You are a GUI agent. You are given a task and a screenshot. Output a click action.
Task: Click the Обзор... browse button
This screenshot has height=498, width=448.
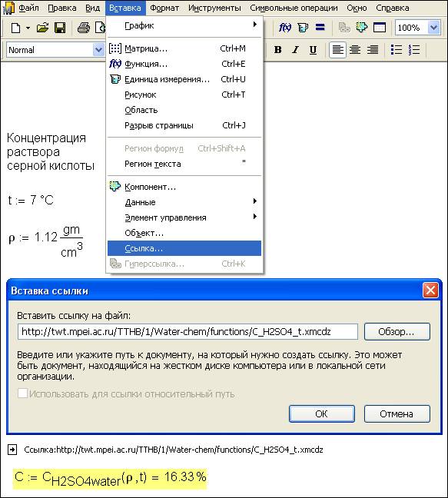397,332
